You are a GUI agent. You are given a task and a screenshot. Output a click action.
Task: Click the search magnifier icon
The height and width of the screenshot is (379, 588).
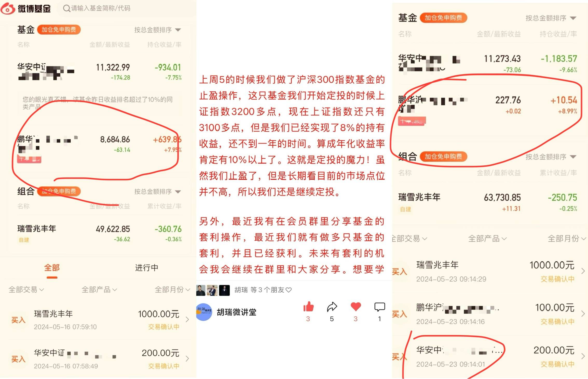pos(66,8)
